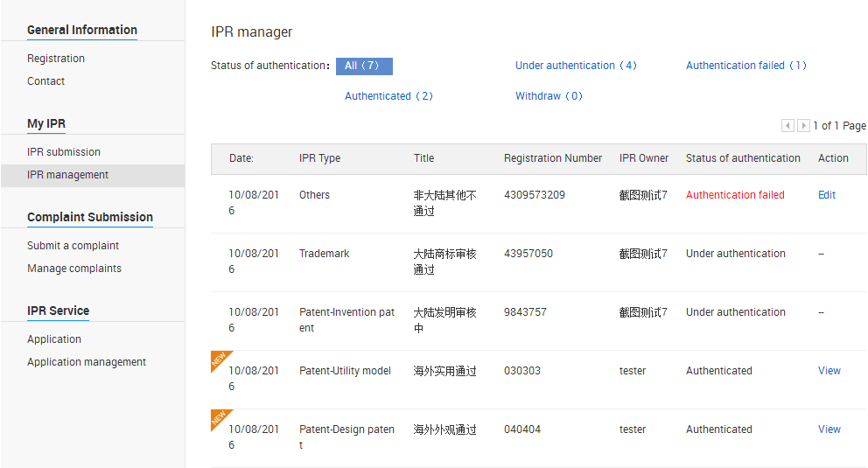Open IPR submission in sidebar
Viewport: 868px width, 468px height.
pyautogui.click(x=64, y=151)
